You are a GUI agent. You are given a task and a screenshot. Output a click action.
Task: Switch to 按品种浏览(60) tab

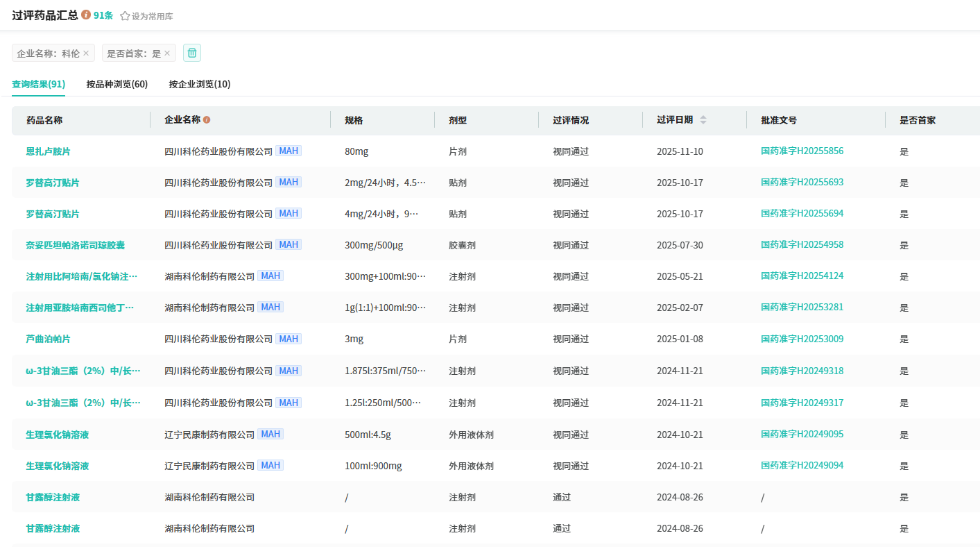click(x=117, y=84)
